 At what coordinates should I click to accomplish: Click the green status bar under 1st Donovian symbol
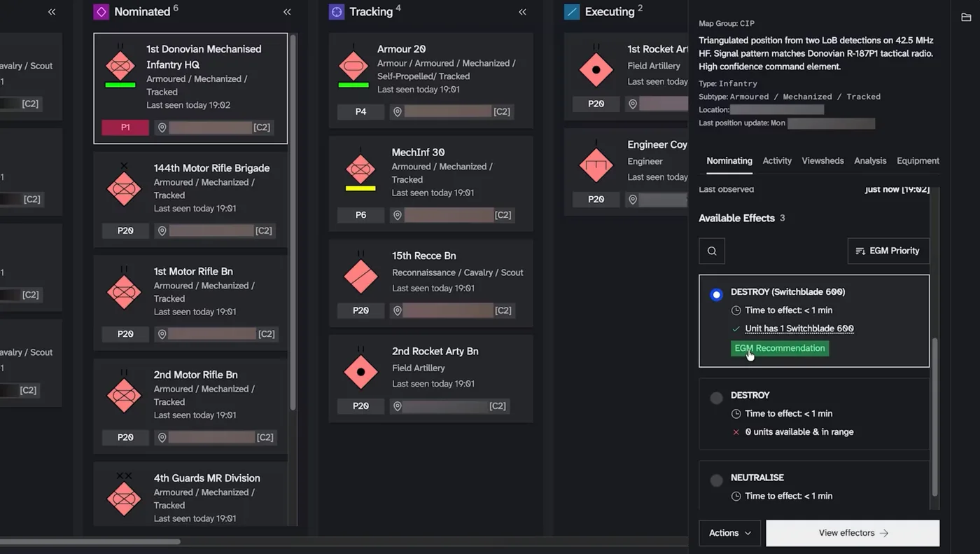click(x=120, y=85)
